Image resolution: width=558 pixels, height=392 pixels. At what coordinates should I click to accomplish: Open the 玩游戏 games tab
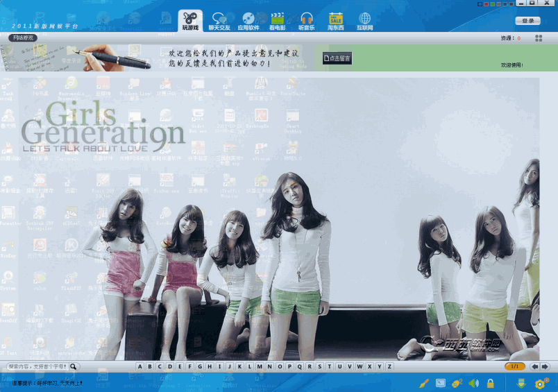pyautogui.click(x=190, y=21)
